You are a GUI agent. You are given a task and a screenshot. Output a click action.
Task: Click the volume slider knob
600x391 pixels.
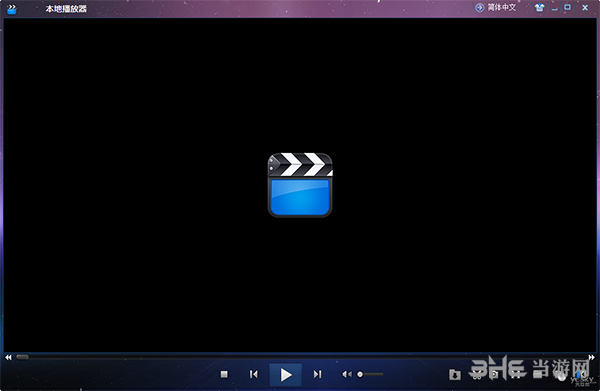coord(360,374)
